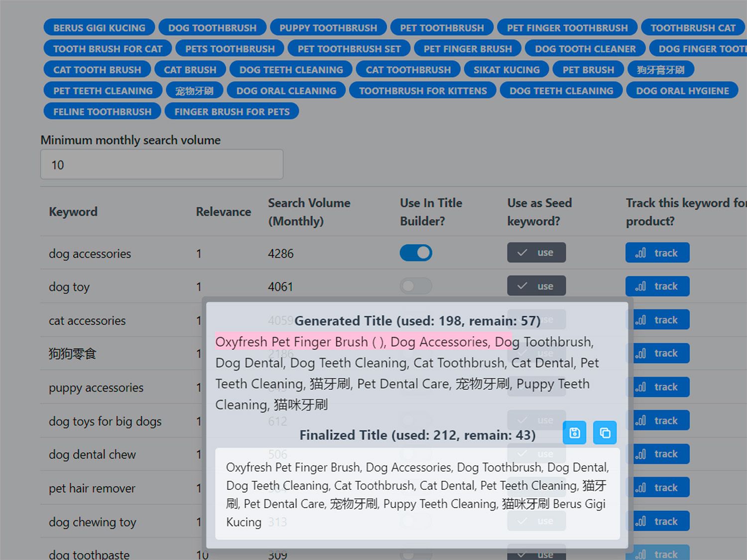
Task: Select PET TEETH CLEANING tag
Action: [x=103, y=91]
